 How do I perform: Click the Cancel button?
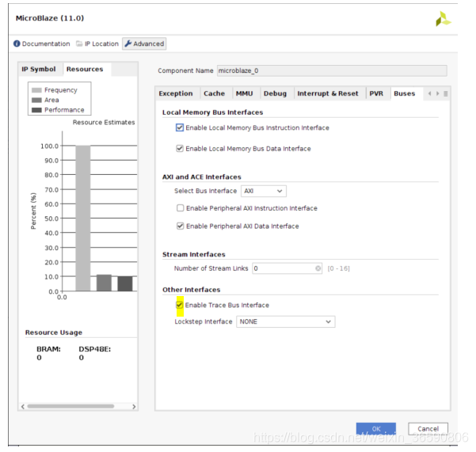click(x=428, y=428)
